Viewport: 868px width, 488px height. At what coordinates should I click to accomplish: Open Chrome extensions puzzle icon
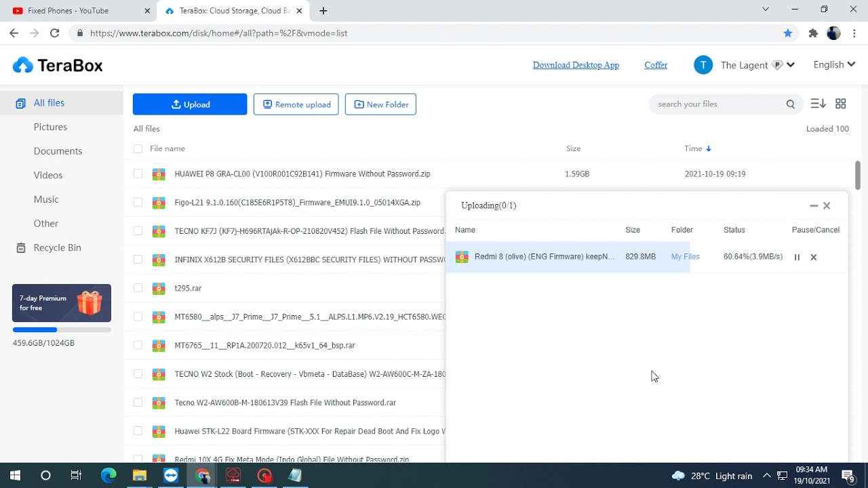tap(813, 33)
